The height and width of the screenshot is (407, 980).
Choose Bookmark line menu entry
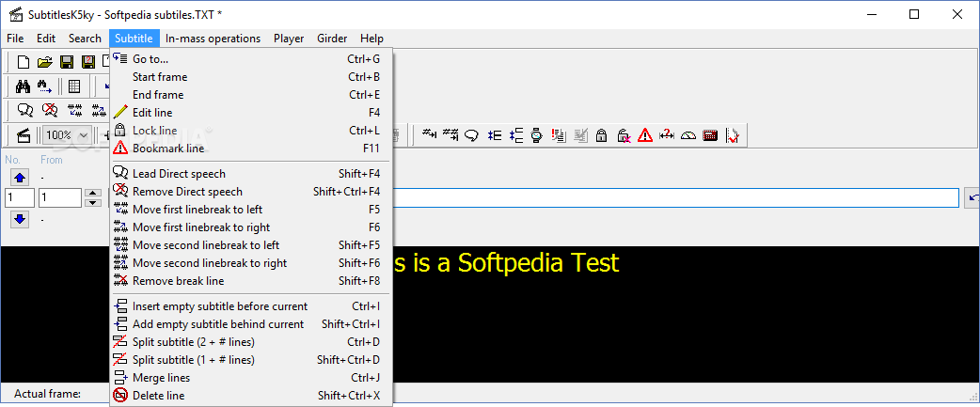pyautogui.click(x=250, y=149)
